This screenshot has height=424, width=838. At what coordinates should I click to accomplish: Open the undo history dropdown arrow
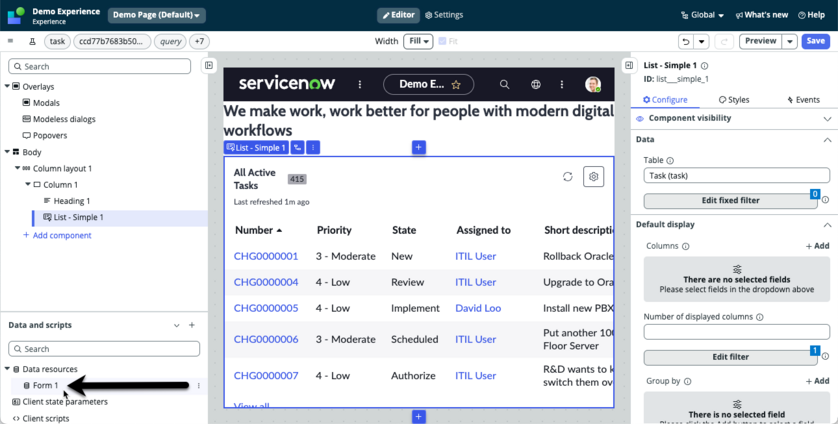pyautogui.click(x=701, y=41)
